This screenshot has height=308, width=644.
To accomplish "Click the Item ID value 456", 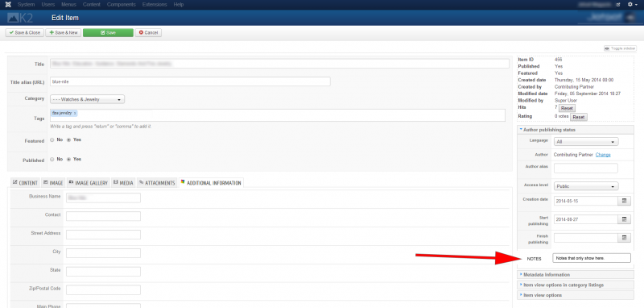I will pyautogui.click(x=558, y=60).
